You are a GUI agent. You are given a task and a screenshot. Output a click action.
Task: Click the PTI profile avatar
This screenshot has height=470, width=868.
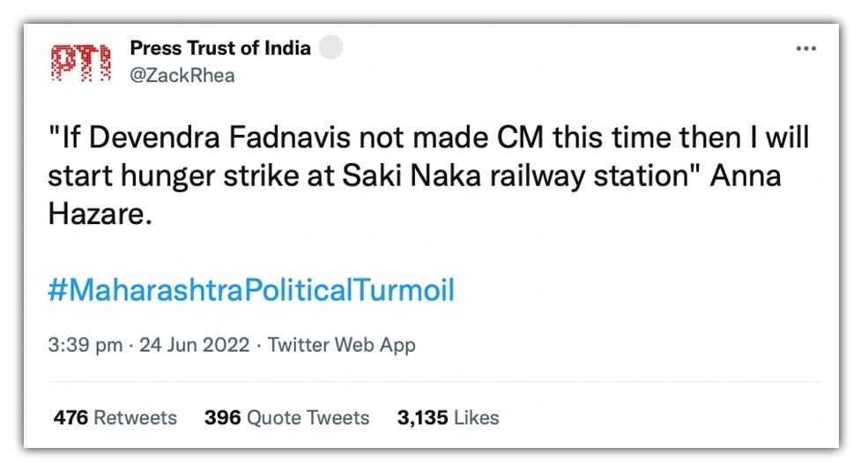(x=80, y=63)
